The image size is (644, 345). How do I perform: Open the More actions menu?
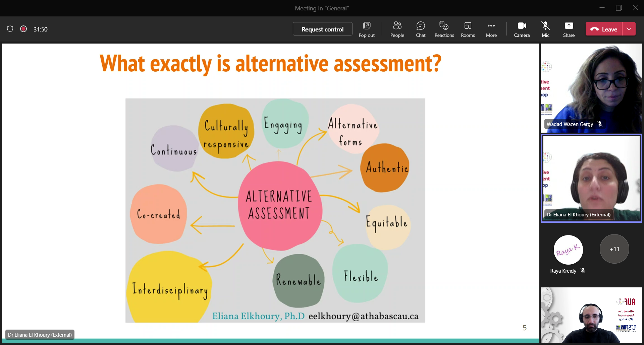coord(491,29)
